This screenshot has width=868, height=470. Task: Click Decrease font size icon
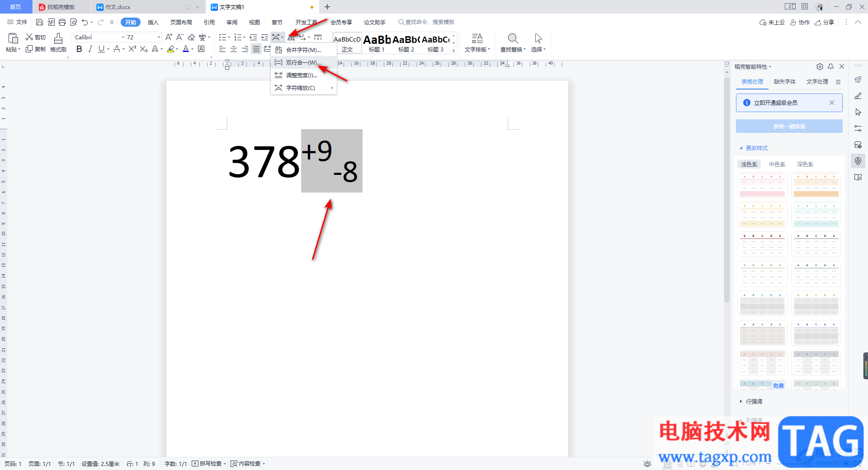180,37
